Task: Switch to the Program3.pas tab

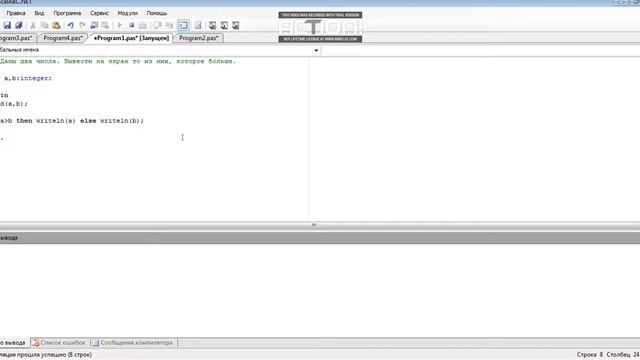Action: (x=17, y=38)
